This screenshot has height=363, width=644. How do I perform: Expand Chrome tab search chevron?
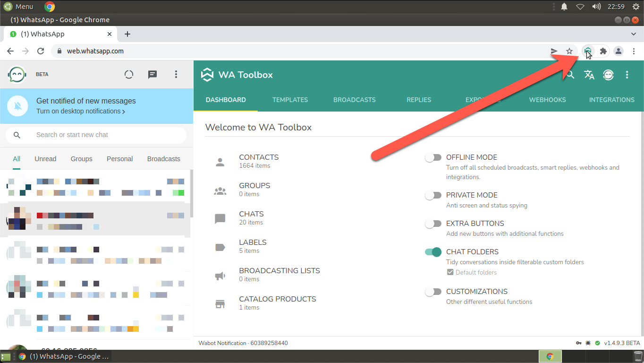pos(634,34)
